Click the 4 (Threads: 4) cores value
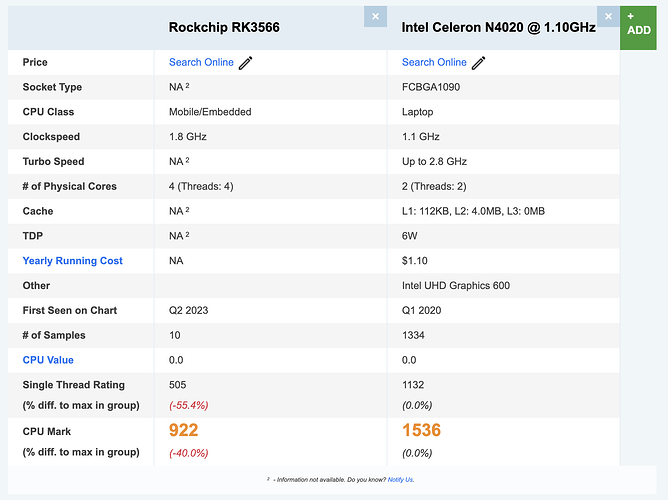The image size is (668, 500). click(201, 186)
